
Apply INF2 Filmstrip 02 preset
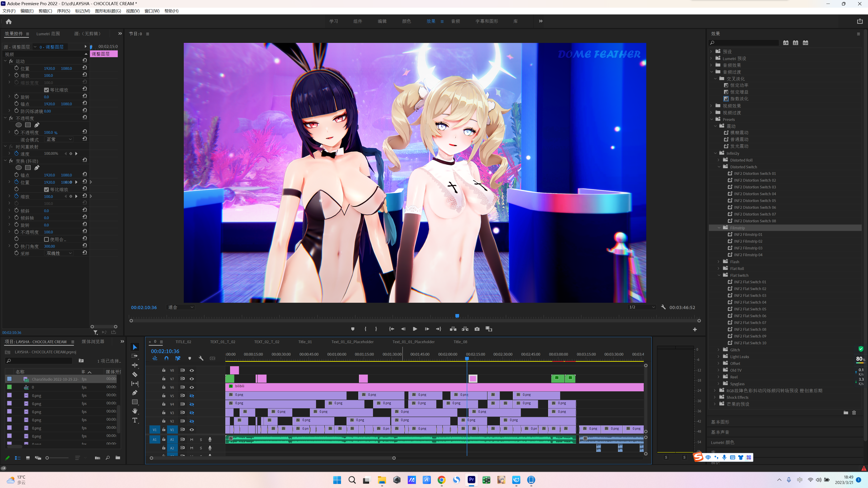[748, 242]
